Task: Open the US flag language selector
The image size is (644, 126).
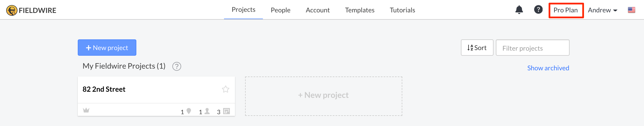Action: [x=632, y=10]
